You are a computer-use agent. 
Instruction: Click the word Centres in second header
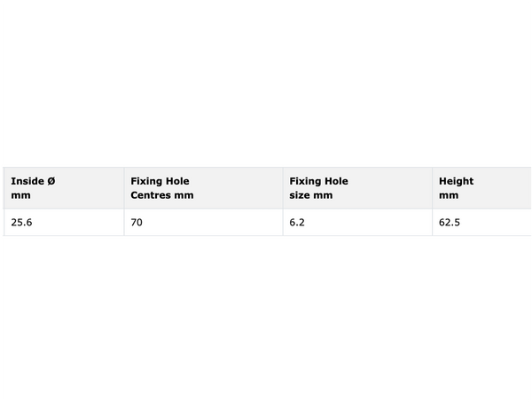pos(151,195)
